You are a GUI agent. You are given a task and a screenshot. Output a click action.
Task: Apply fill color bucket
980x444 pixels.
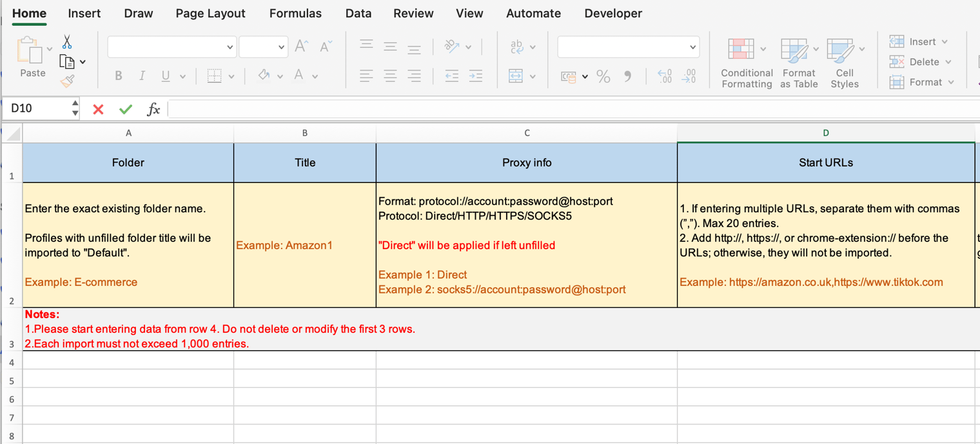(264, 76)
